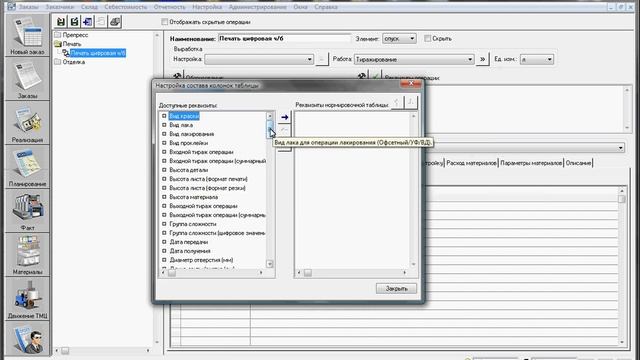Image resolution: width=640 pixels, height=360 pixels.
Task: Click the Закрыть button in dialog
Action: (396, 289)
